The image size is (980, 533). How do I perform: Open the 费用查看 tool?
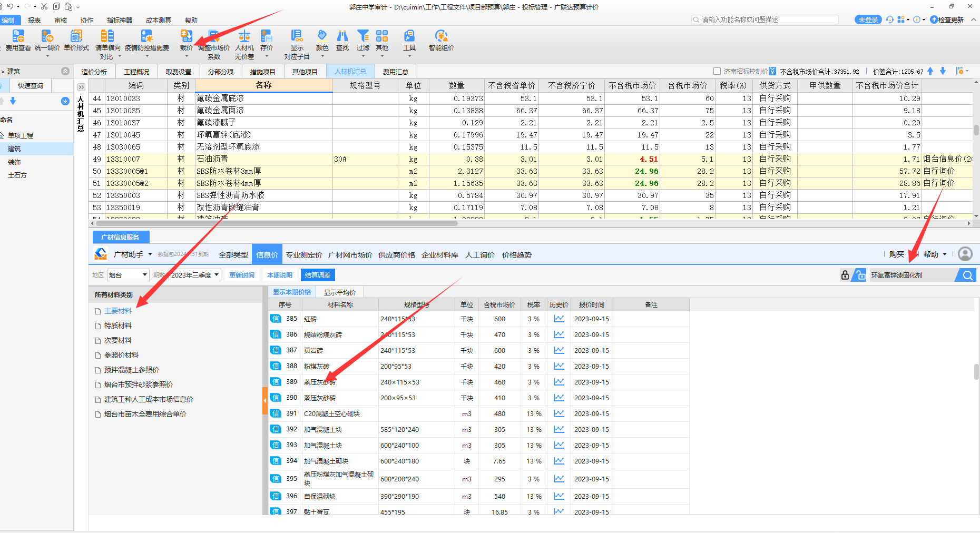tap(18, 40)
